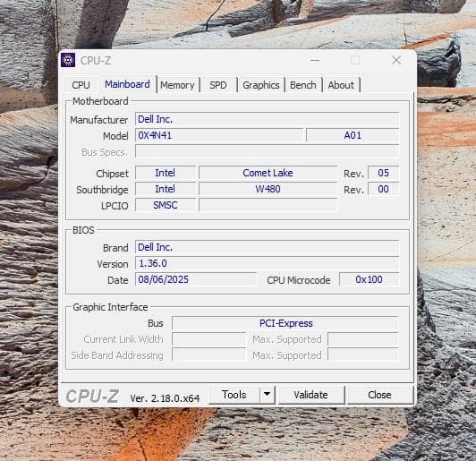
Task: Click the empty Bus Specs field
Action: (268, 151)
